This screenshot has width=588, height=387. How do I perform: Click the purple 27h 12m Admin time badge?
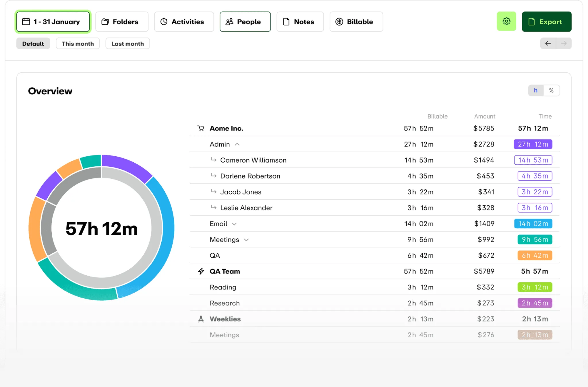point(533,144)
